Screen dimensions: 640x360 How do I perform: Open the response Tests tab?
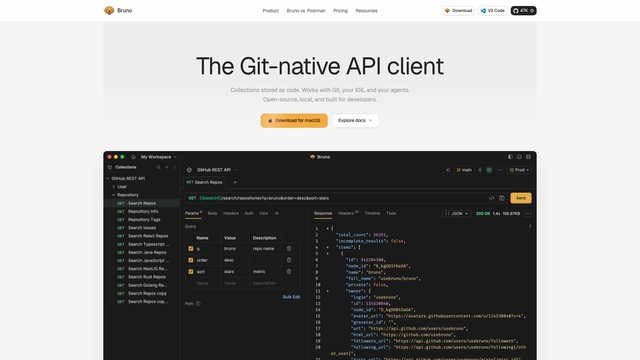(x=391, y=213)
